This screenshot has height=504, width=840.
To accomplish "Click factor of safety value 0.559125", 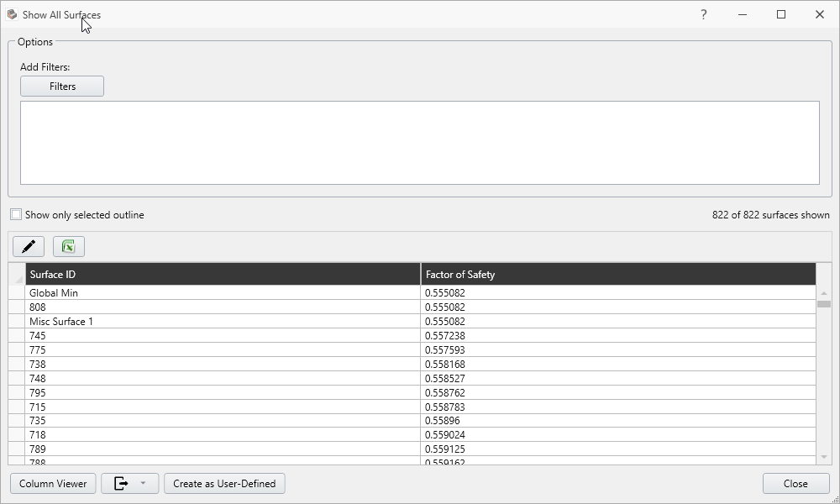I will click(444, 449).
